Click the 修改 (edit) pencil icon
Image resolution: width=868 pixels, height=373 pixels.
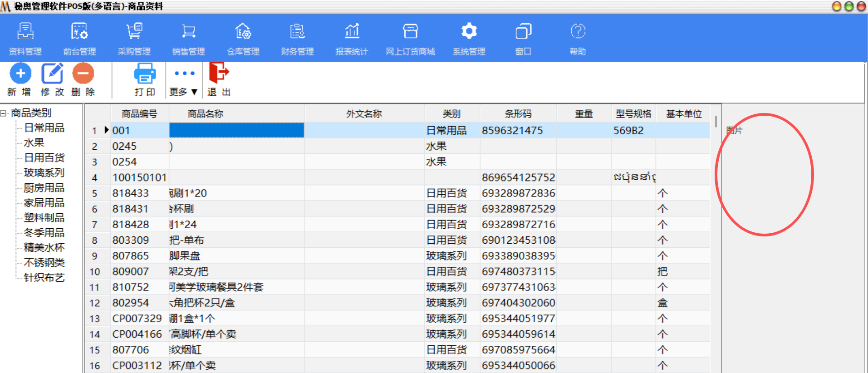(x=52, y=74)
